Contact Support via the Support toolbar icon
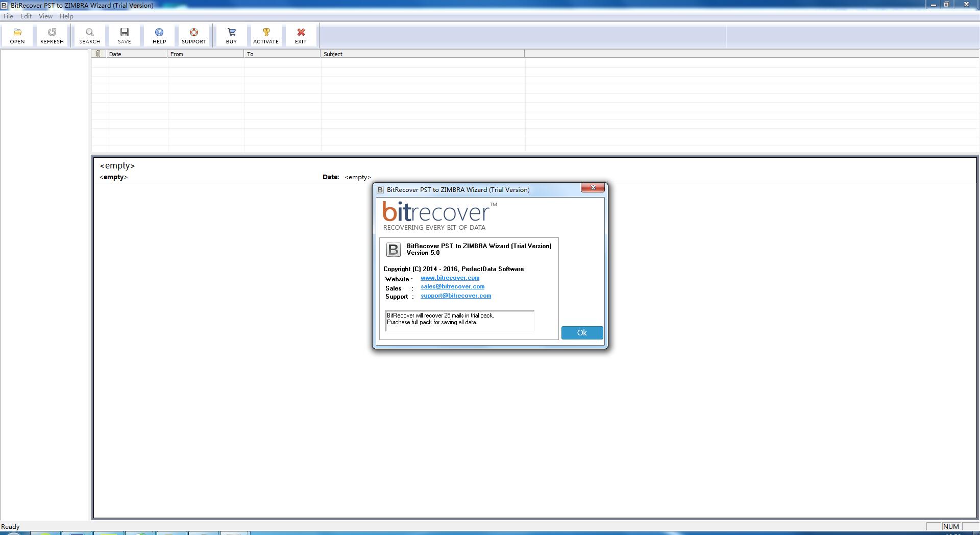This screenshot has height=535, width=980. pyautogui.click(x=193, y=35)
